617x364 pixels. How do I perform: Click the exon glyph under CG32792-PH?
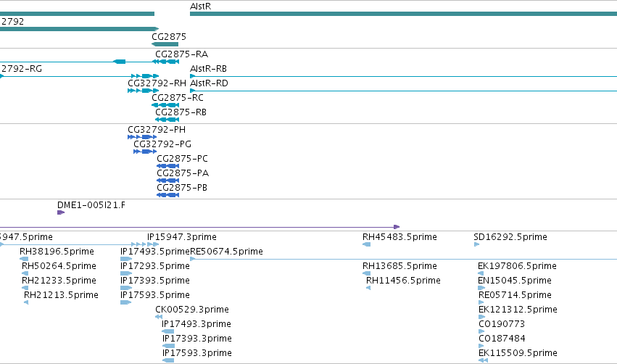coord(142,137)
